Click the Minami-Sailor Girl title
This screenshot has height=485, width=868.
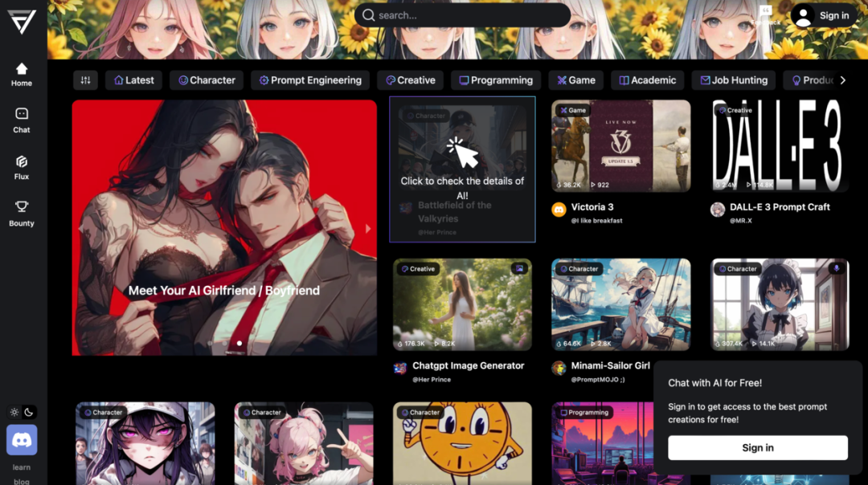(610, 365)
